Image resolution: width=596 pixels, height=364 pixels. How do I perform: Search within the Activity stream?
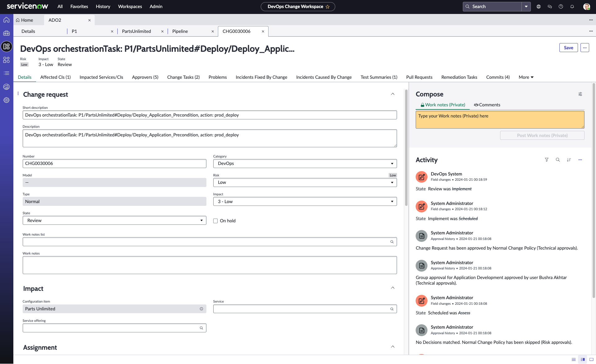click(558, 160)
